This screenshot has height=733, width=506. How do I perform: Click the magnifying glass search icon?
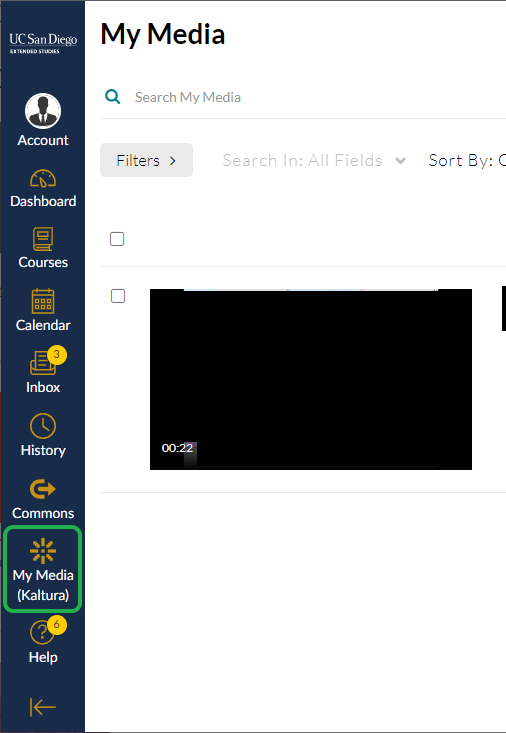112,97
